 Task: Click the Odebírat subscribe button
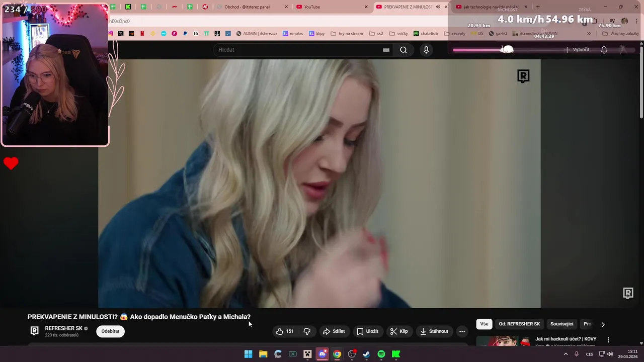(x=110, y=331)
